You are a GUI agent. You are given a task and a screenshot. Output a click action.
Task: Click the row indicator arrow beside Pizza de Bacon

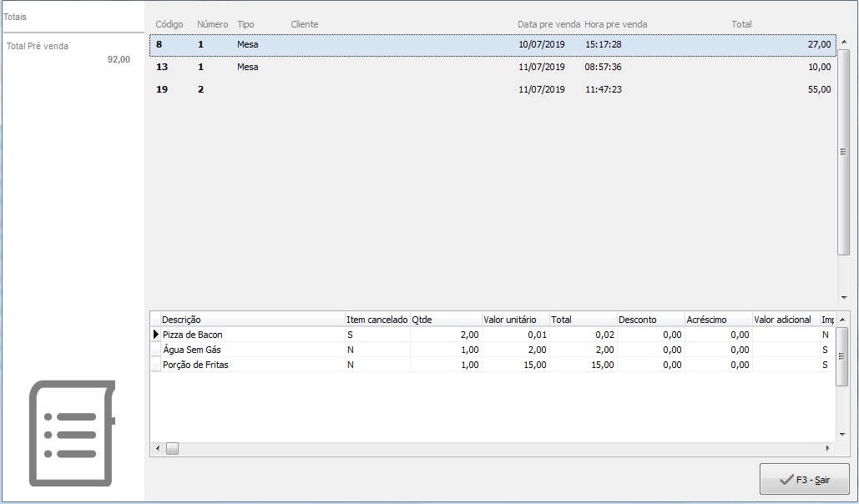(155, 335)
